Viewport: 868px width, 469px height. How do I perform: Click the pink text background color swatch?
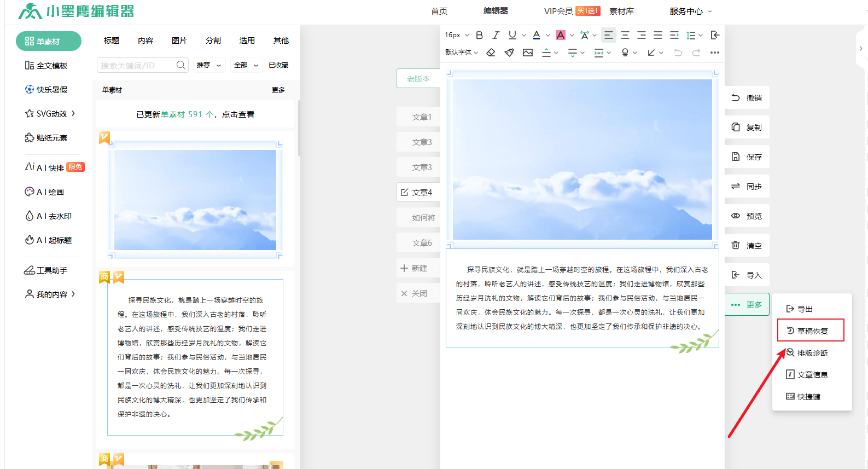click(x=561, y=35)
